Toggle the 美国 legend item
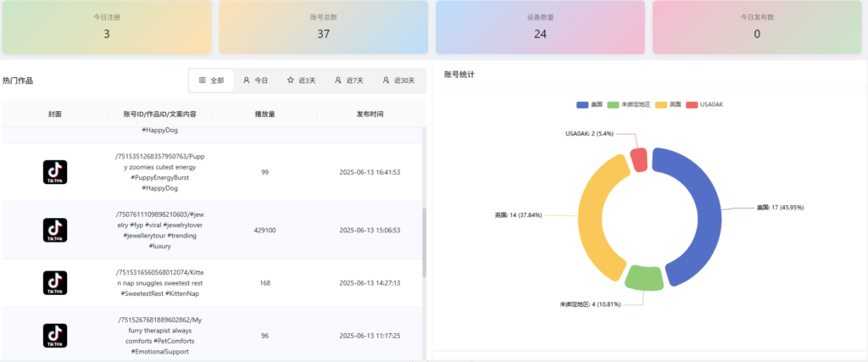Image resolution: width=868 pixels, height=362 pixels. point(590,104)
